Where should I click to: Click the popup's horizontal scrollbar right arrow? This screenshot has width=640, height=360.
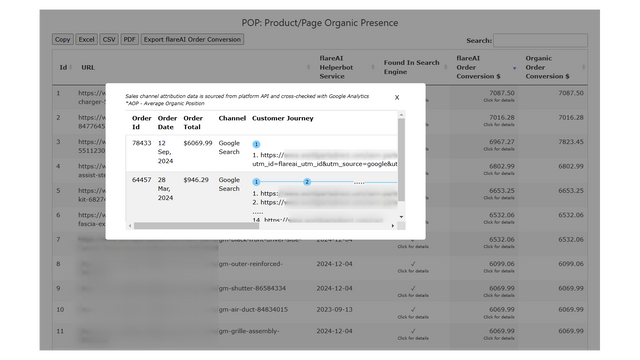(393, 226)
